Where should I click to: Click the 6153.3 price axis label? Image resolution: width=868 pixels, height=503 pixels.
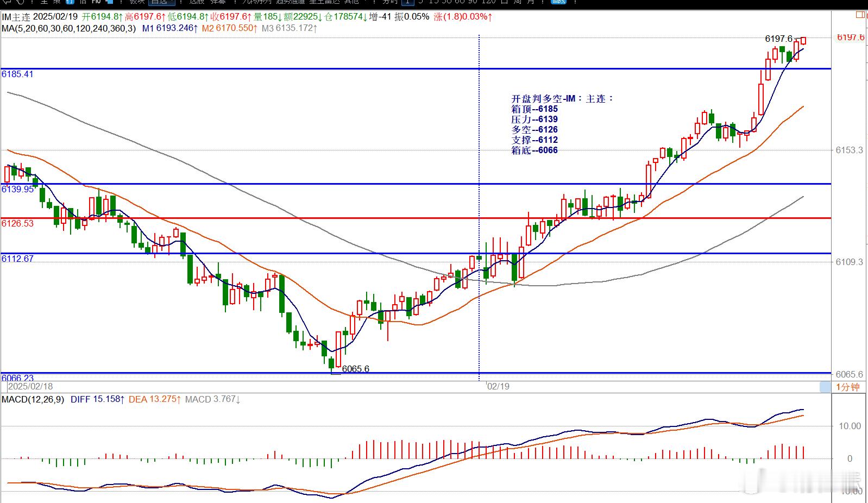(849, 150)
